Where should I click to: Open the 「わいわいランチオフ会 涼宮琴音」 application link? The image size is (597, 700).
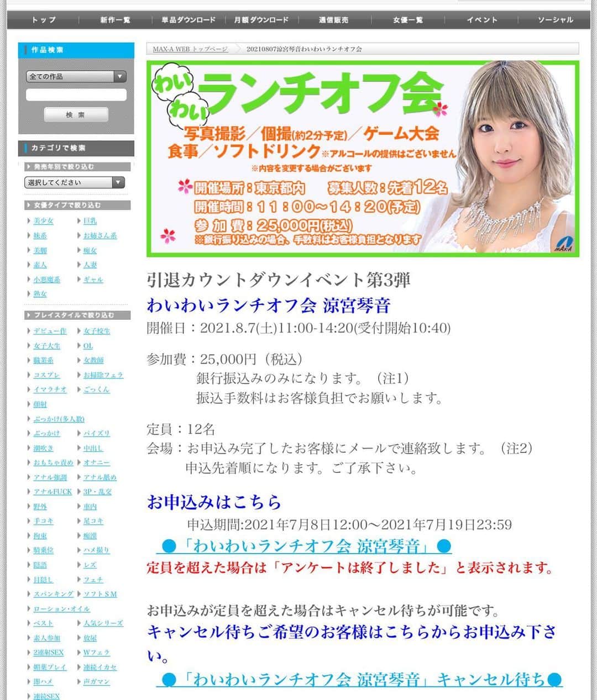tap(304, 546)
